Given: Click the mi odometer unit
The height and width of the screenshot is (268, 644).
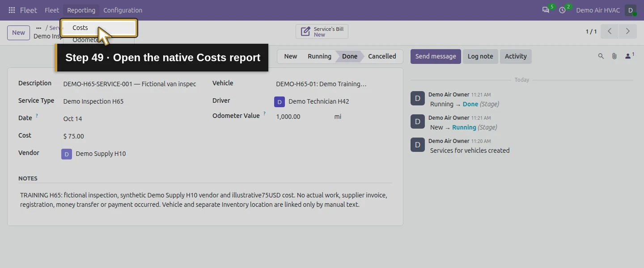Looking at the screenshot, I should point(338,117).
